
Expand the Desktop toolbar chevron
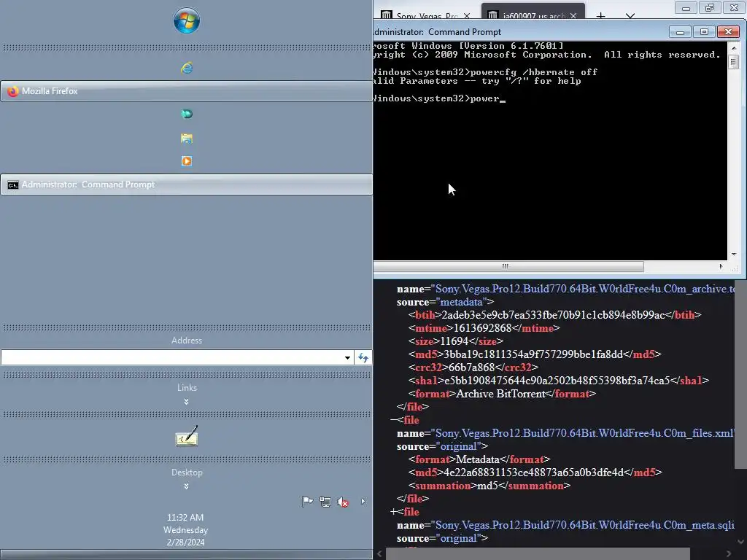[x=186, y=486]
